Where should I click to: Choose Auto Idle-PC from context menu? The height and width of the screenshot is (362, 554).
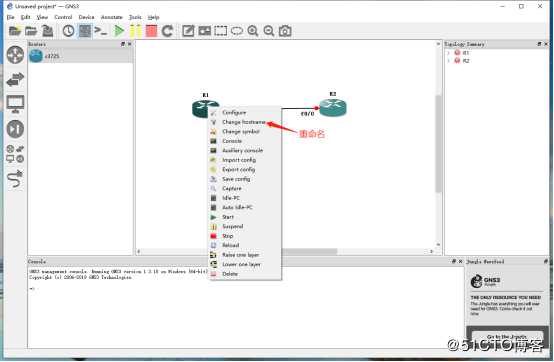245,208
